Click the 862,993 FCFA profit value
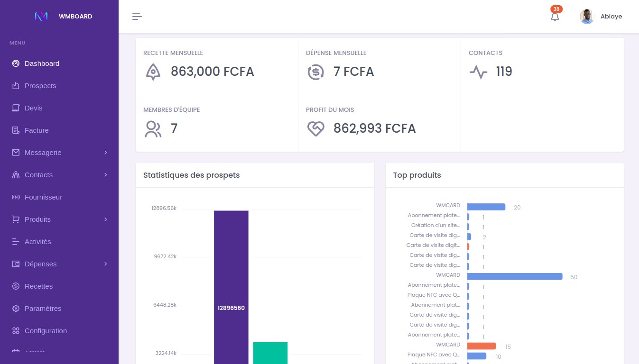This screenshot has height=364, width=639. tap(375, 128)
